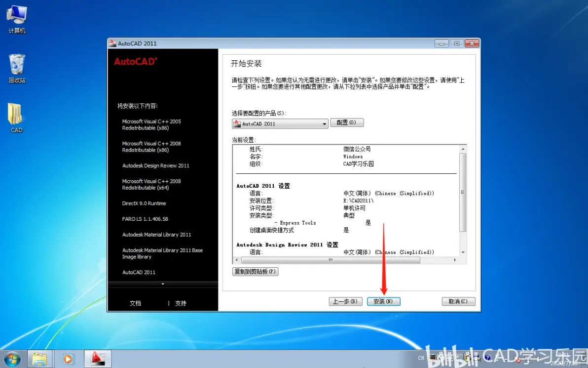The width and height of the screenshot is (588, 368).
Task: Open the 选择要配置的产品 dropdown
Action: [x=280, y=123]
